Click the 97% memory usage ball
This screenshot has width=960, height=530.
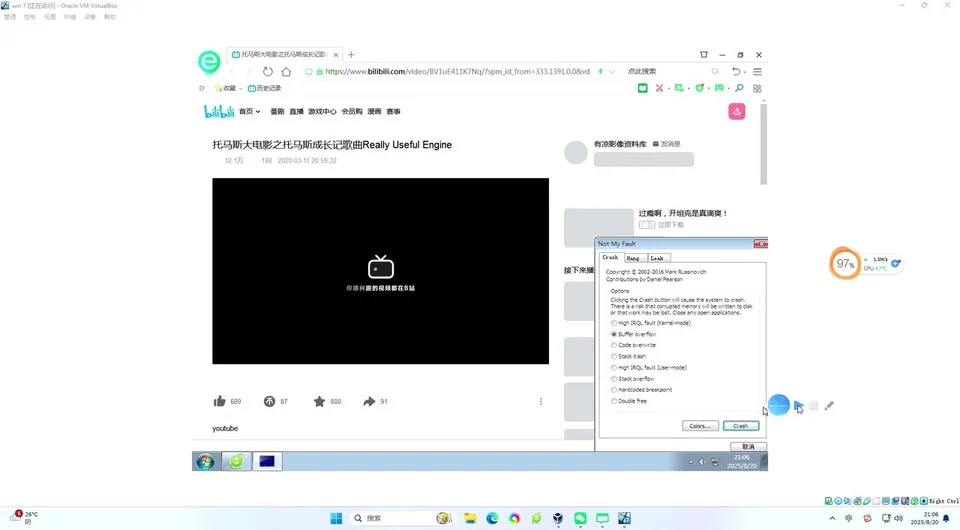pyautogui.click(x=844, y=264)
